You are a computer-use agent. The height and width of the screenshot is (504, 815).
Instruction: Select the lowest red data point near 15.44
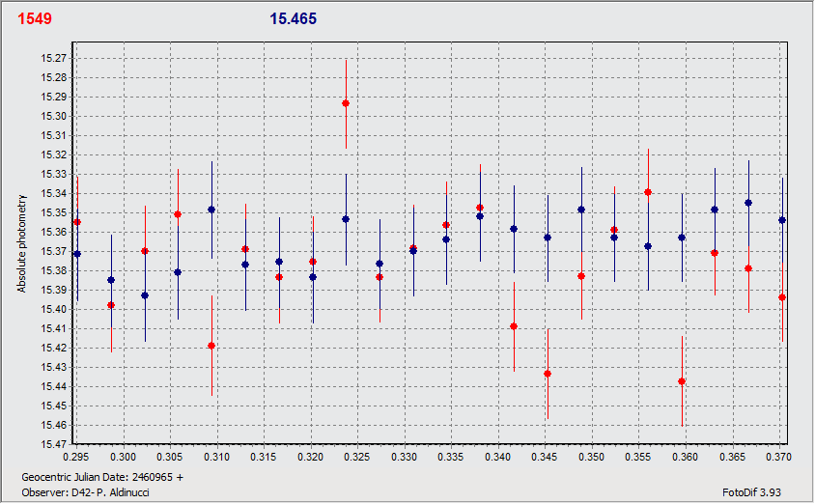(682, 381)
